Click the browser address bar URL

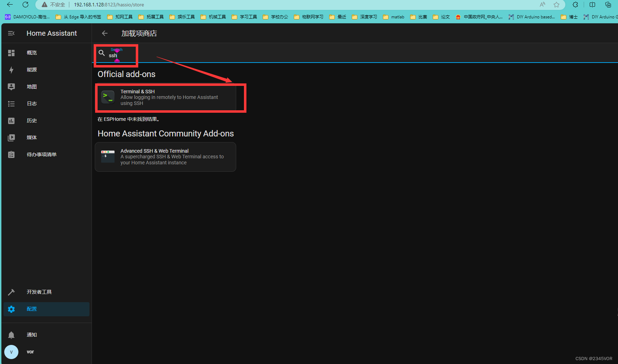(109, 5)
